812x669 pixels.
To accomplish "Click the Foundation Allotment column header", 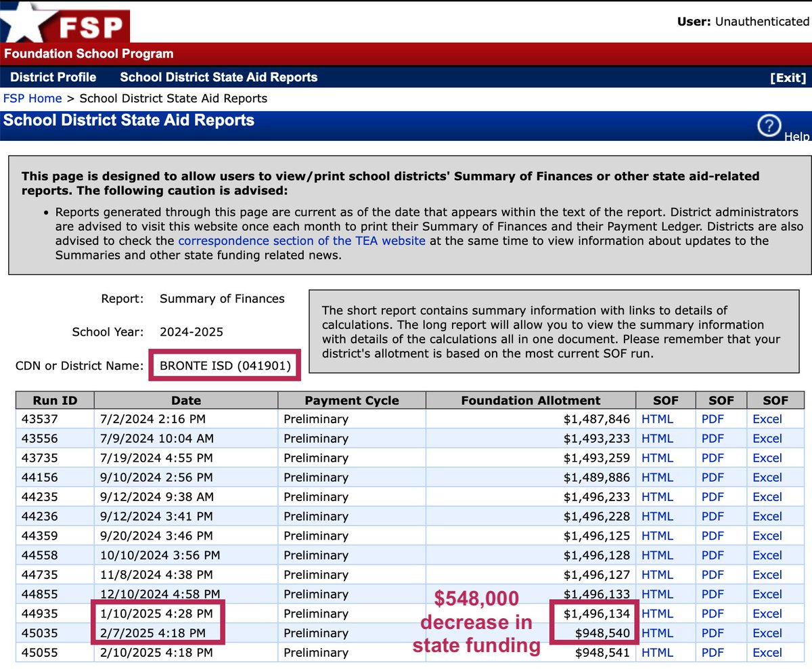I will 531,400.
